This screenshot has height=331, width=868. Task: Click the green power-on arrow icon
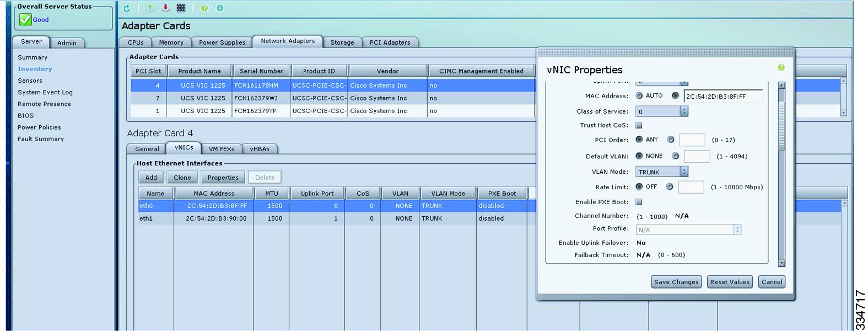(x=150, y=8)
